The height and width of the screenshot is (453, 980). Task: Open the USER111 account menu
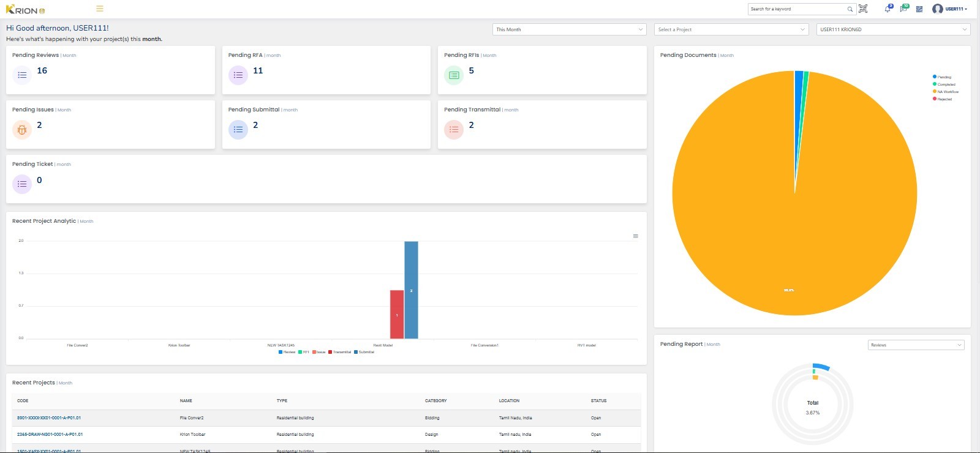(x=950, y=9)
